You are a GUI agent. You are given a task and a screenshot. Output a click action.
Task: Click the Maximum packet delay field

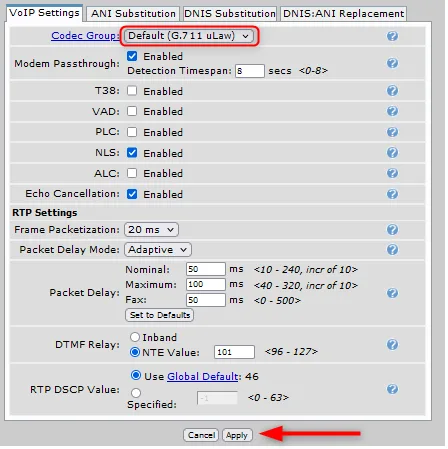(206, 284)
